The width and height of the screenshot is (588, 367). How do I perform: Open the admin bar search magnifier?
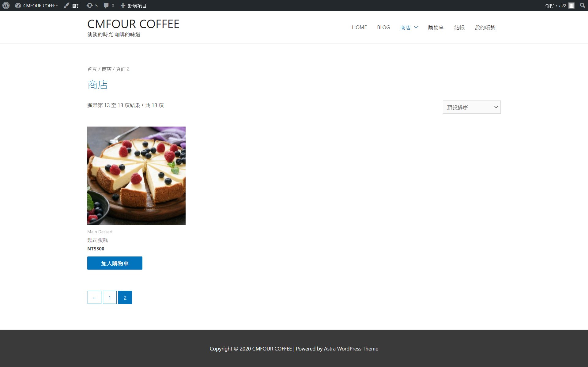pos(582,6)
